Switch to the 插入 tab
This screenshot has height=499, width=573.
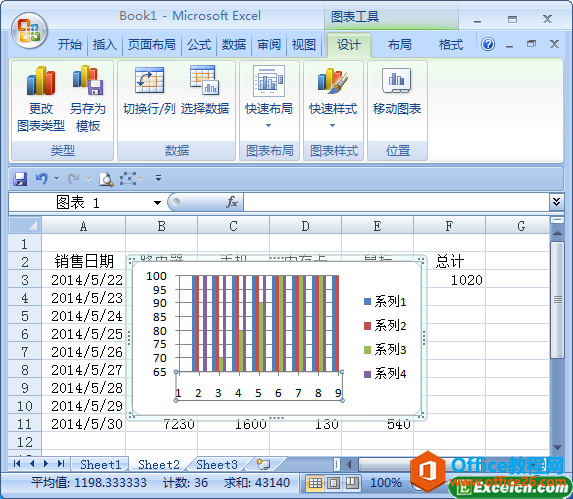coord(105,45)
